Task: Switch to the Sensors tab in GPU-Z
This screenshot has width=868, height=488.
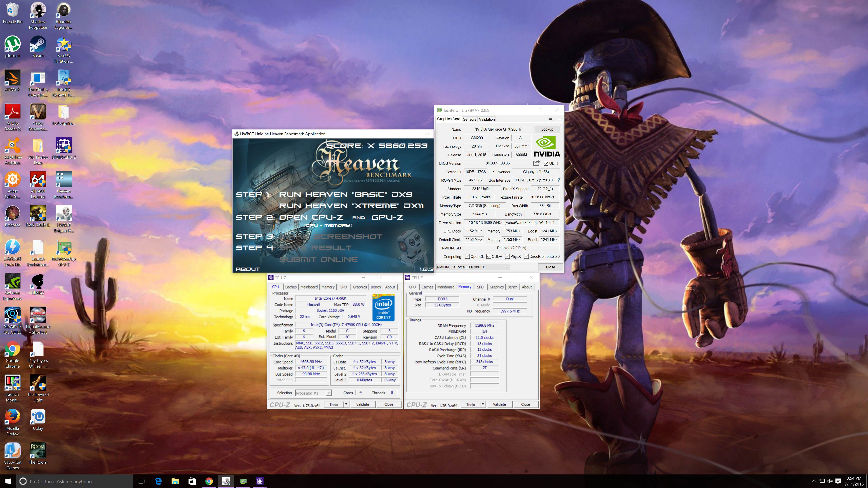Action: point(469,119)
